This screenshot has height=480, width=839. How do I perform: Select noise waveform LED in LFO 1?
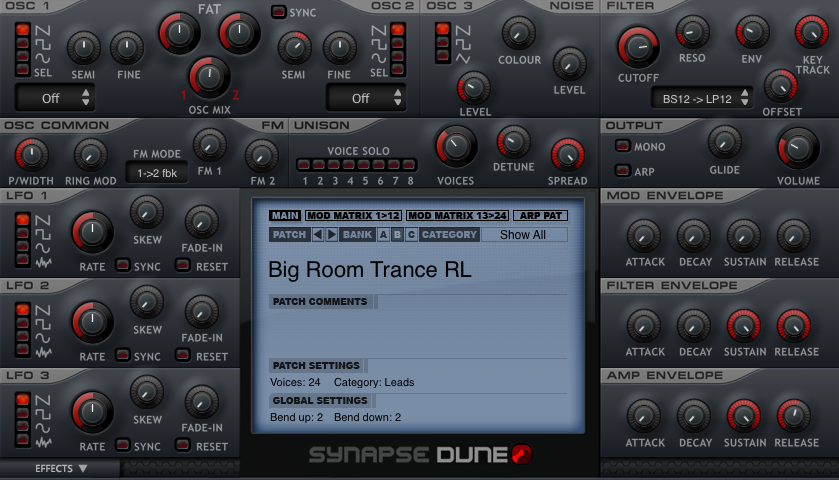coord(22,260)
